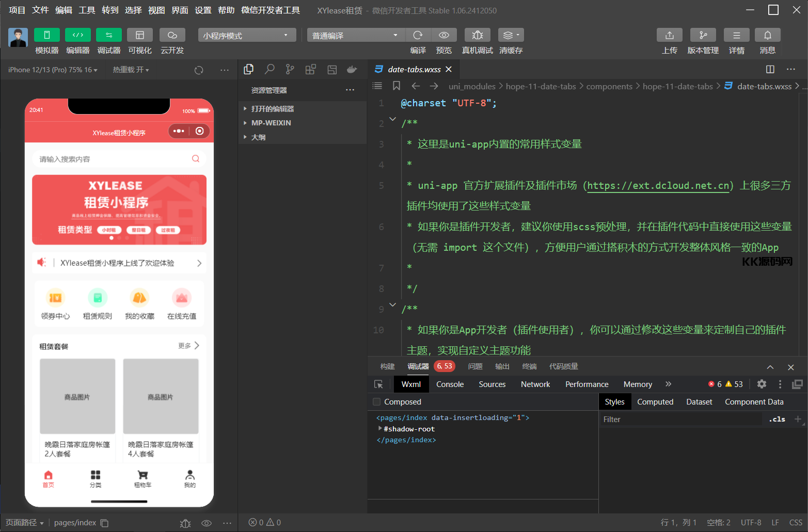Switch to the Console tab
808x532 pixels.
coord(450,384)
